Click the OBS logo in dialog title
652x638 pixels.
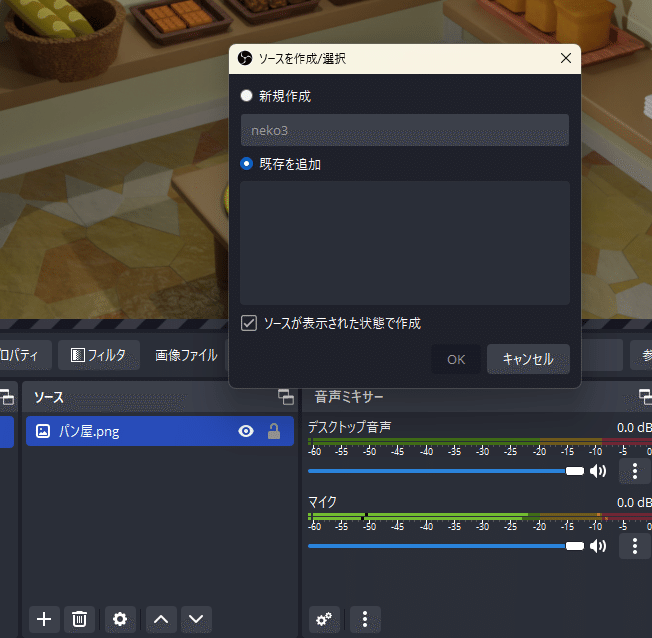[x=245, y=58]
